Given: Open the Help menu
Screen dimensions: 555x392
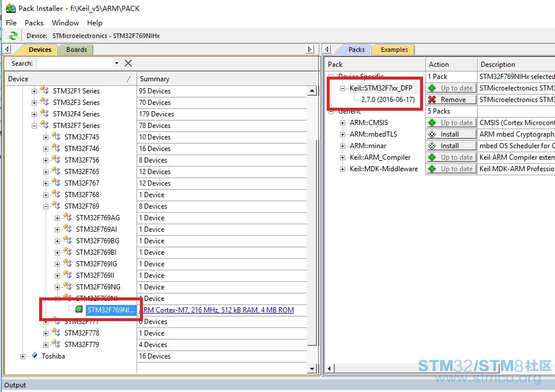Looking at the screenshot, I should coord(95,22).
